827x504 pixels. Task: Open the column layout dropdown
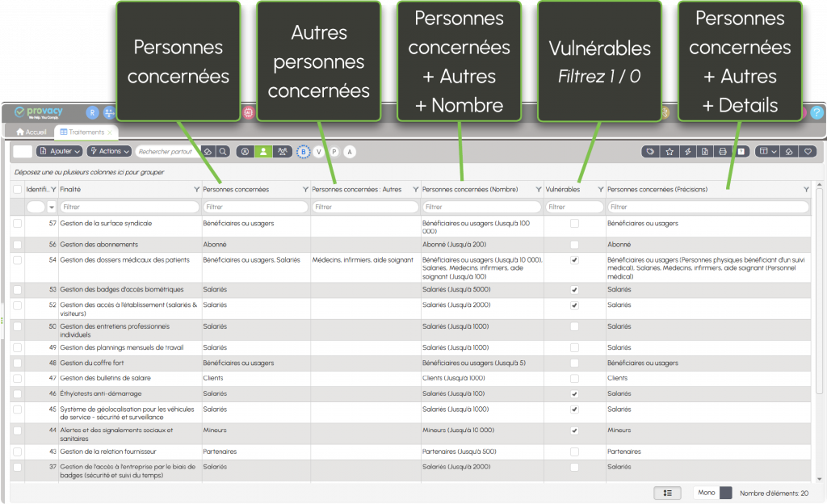767,151
